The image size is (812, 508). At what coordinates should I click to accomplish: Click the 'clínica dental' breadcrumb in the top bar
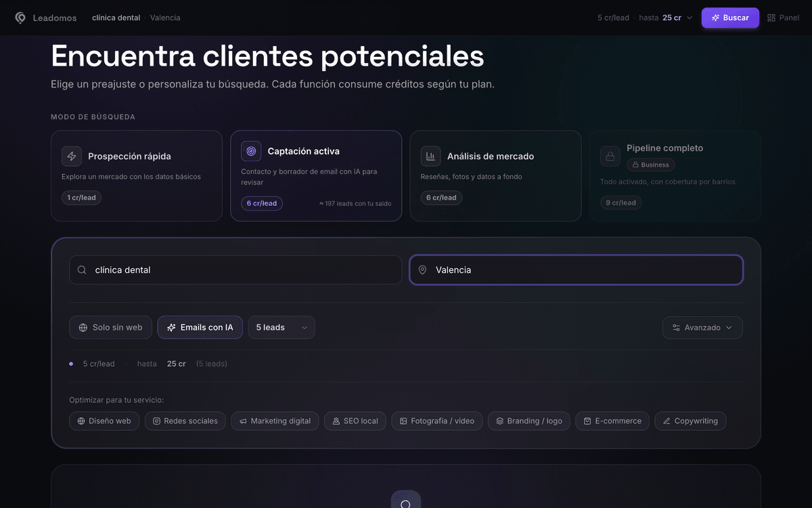pyautogui.click(x=116, y=18)
